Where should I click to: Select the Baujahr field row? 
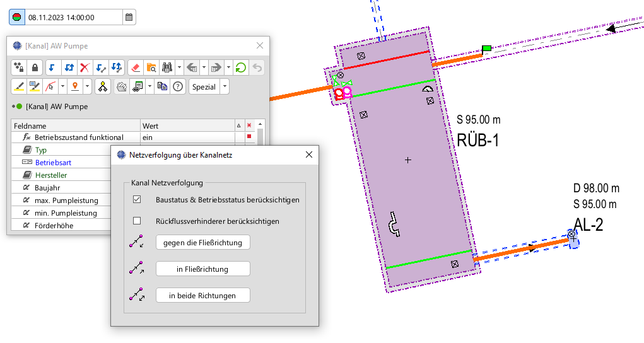(x=61, y=188)
